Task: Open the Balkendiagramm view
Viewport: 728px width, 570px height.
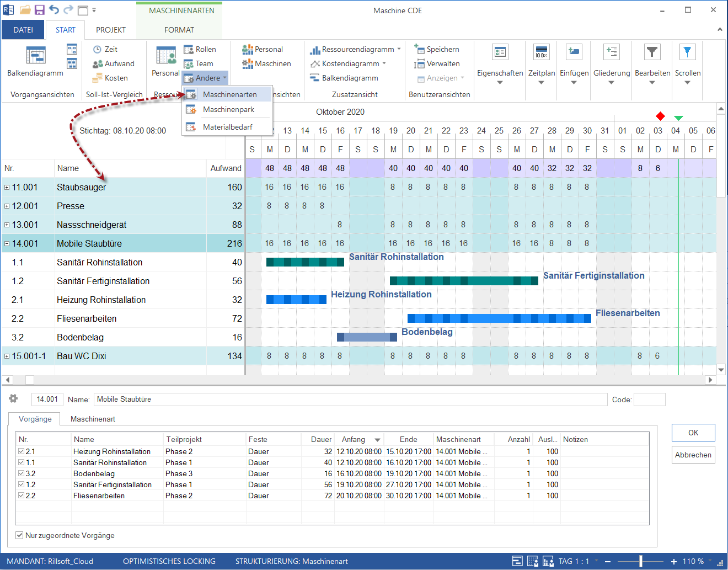Action: pos(35,61)
